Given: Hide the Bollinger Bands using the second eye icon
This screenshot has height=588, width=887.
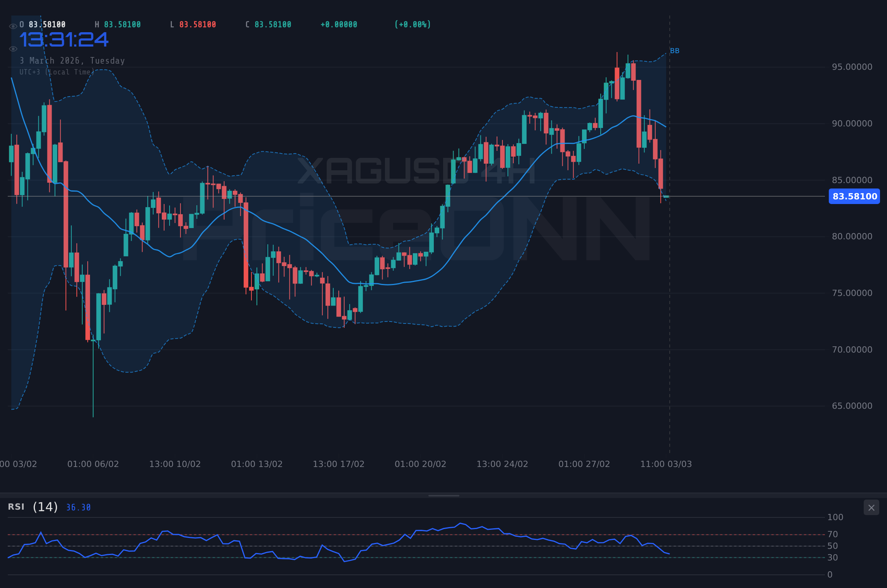Looking at the screenshot, I should [x=13, y=48].
